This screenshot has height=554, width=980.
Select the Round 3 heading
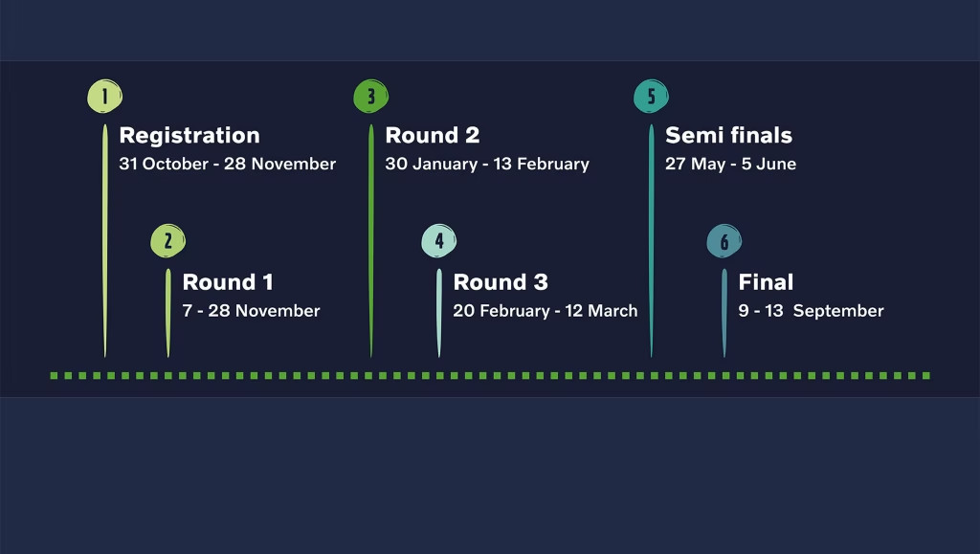[501, 281]
